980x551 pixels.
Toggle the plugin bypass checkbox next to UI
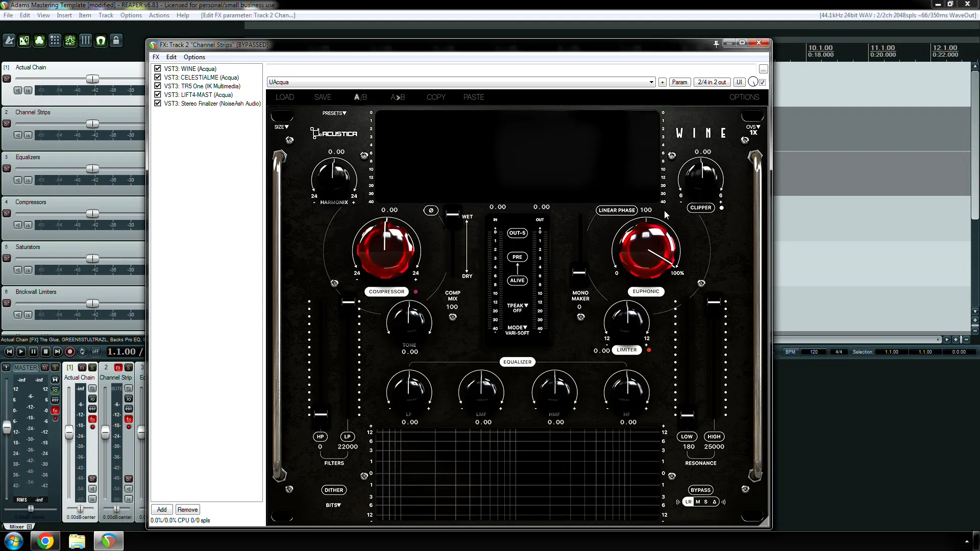click(x=763, y=82)
